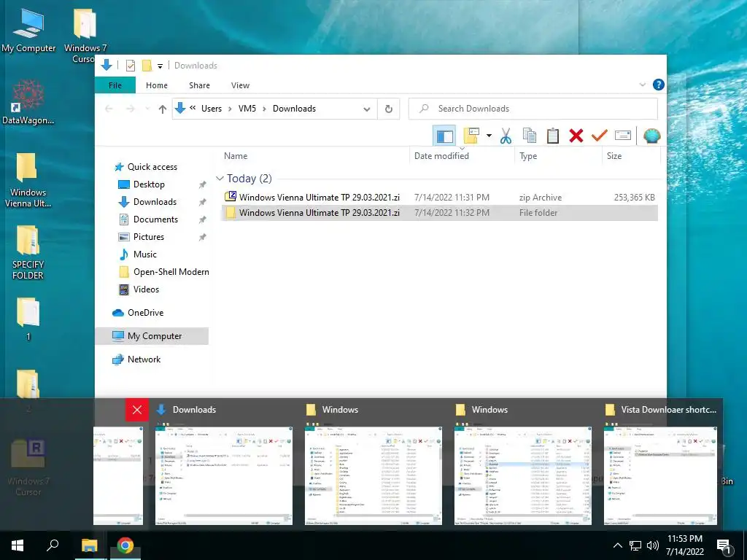Image resolution: width=747 pixels, height=560 pixels.
Task: Sort by the Name column header
Action: click(x=236, y=156)
